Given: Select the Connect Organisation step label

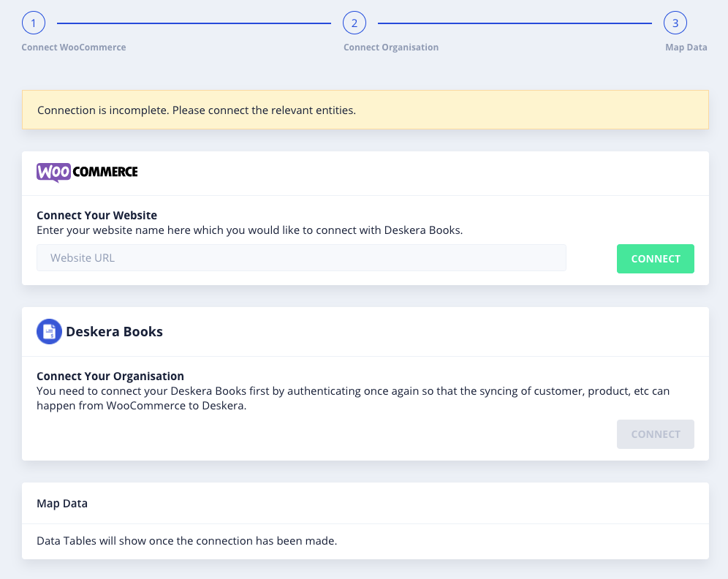Looking at the screenshot, I should point(391,48).
